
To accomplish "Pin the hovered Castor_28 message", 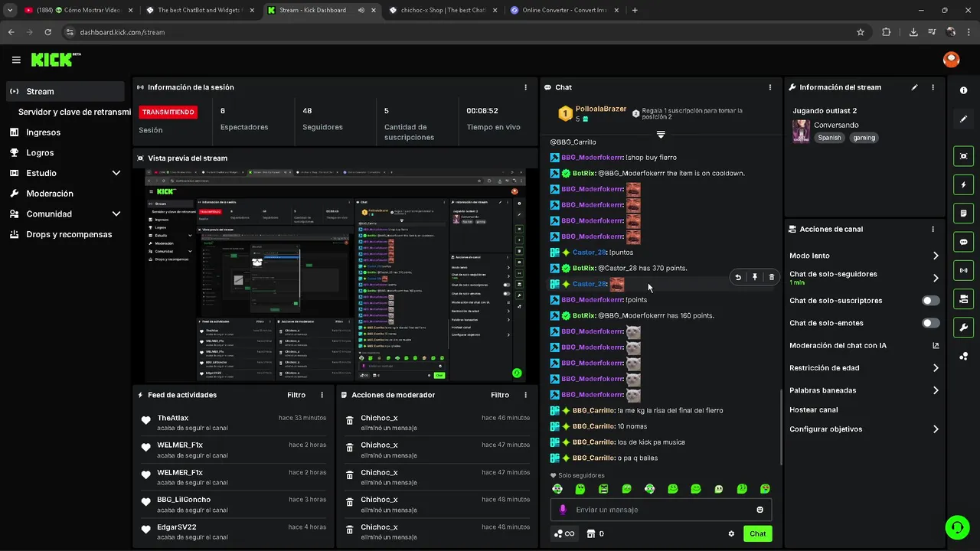I will [755, 277].
